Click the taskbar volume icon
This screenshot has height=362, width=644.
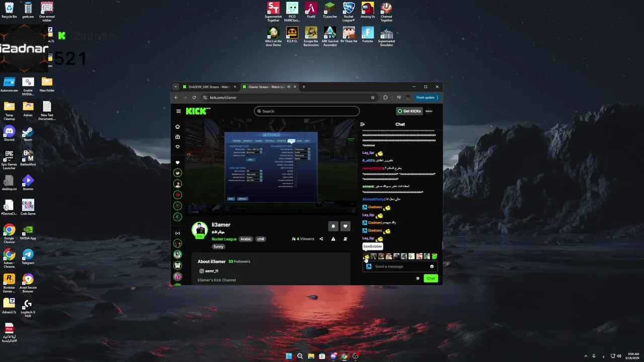click(x=619, y=356)
